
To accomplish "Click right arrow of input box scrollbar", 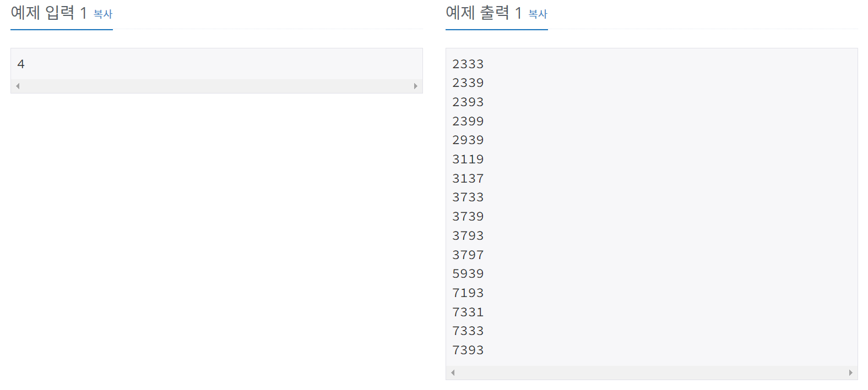I will [416, 86].
